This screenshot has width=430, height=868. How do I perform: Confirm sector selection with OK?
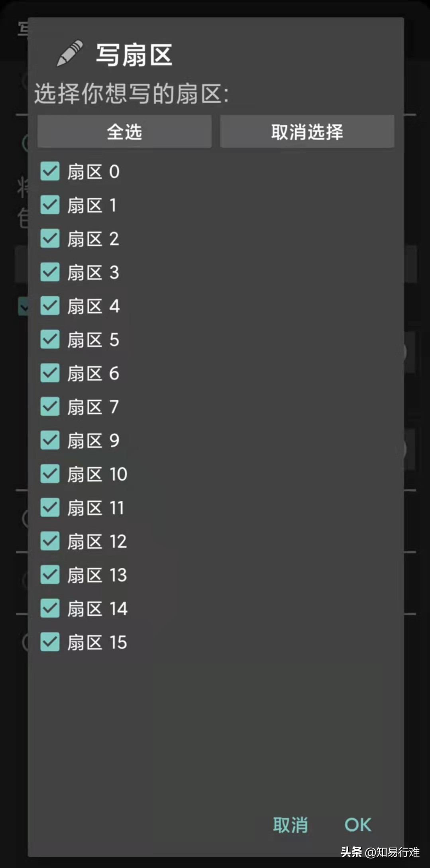click(x=358, y=825)
